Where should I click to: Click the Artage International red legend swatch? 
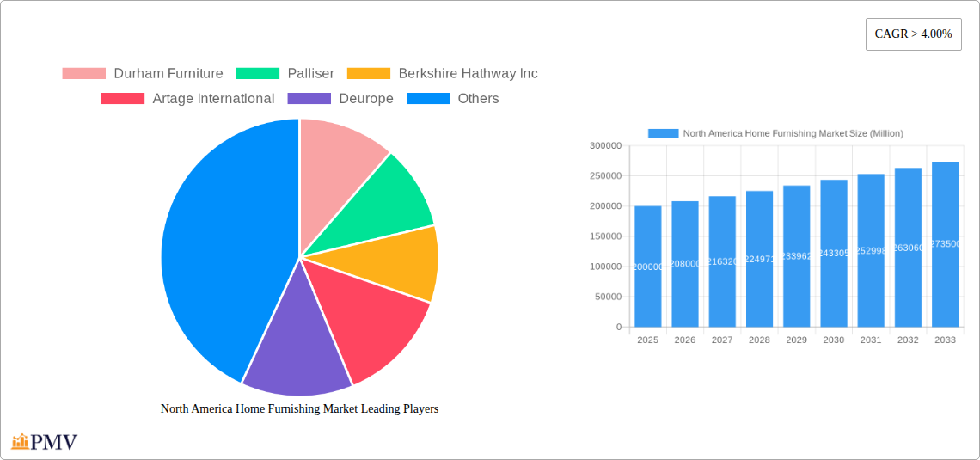pos(122,99)
